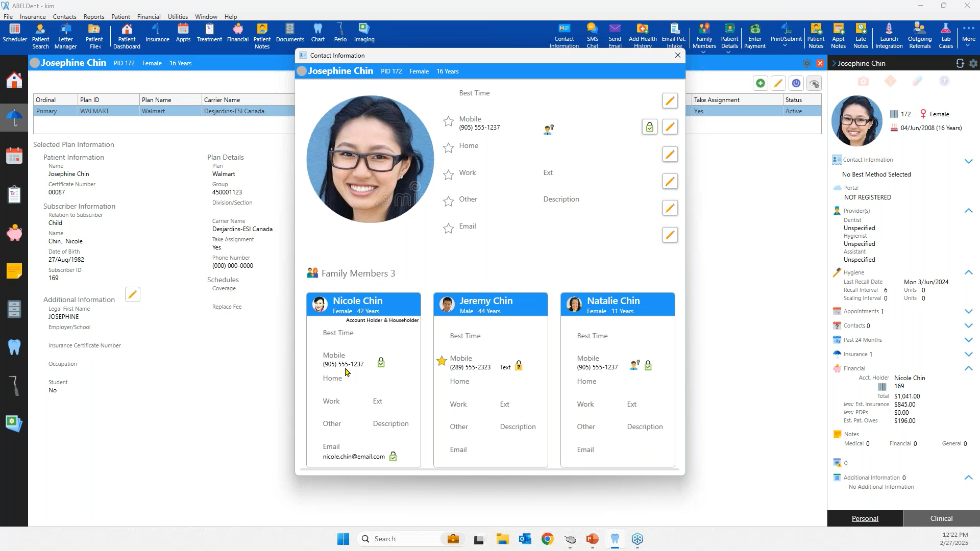
Task: Switch to the Clinical tab
Action: pos(941,518)
